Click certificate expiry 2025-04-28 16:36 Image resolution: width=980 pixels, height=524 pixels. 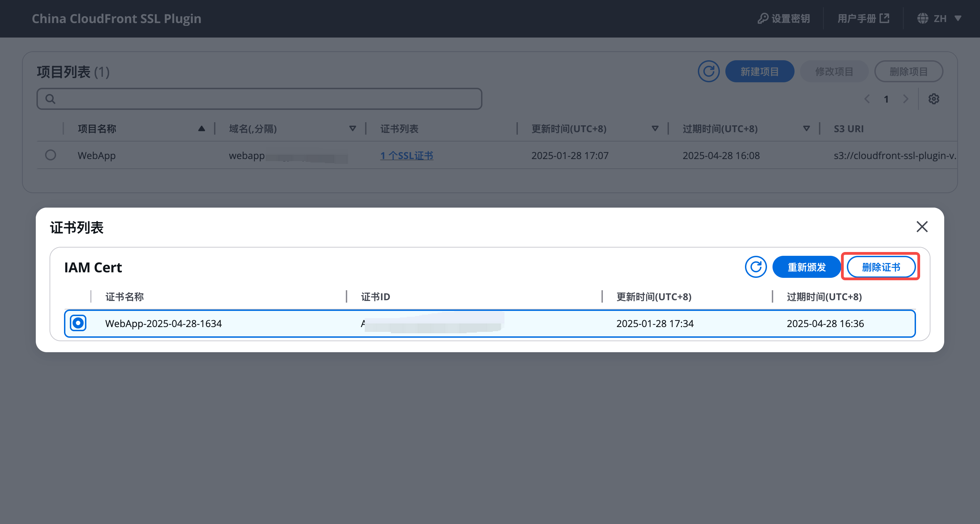click(x=825, y=324)
